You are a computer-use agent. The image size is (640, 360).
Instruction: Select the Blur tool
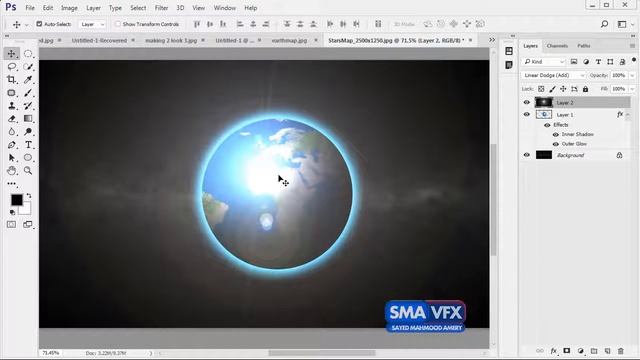coord(11,131)
